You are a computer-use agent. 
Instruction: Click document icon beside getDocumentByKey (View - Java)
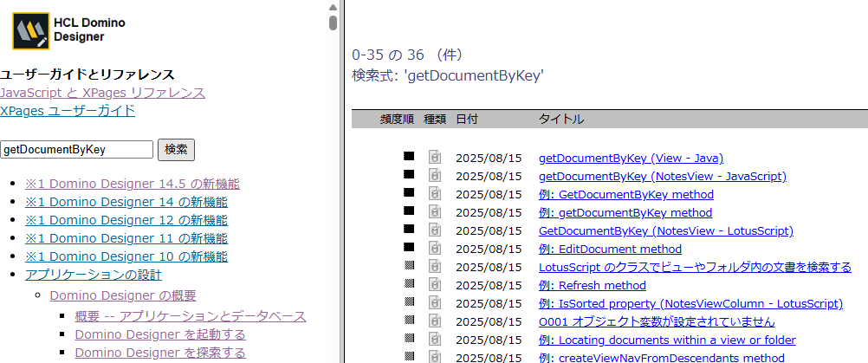point(435,158)
